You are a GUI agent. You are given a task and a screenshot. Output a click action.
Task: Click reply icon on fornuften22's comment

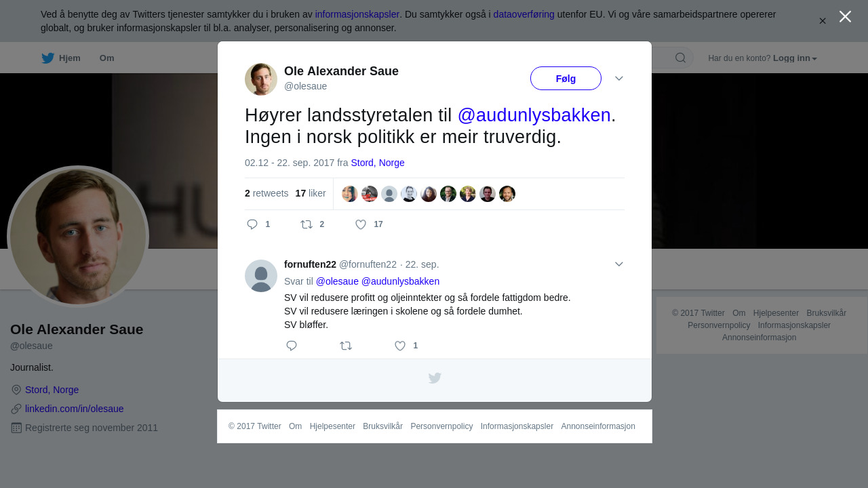pyautogui.click(x=292, y=346)
